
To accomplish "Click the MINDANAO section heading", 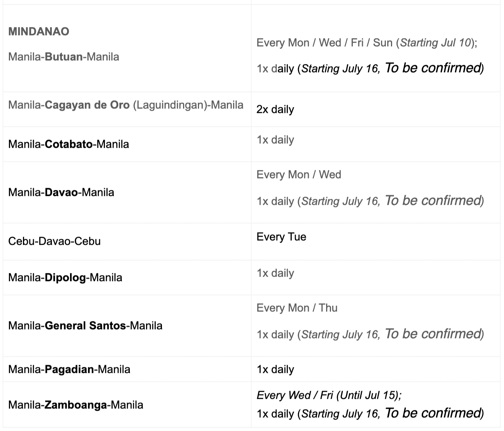I will [x=39, y=31].
